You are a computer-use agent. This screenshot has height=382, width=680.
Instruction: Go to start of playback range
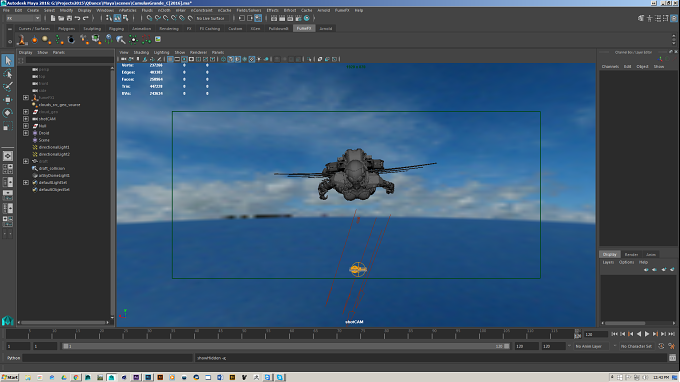614,334
